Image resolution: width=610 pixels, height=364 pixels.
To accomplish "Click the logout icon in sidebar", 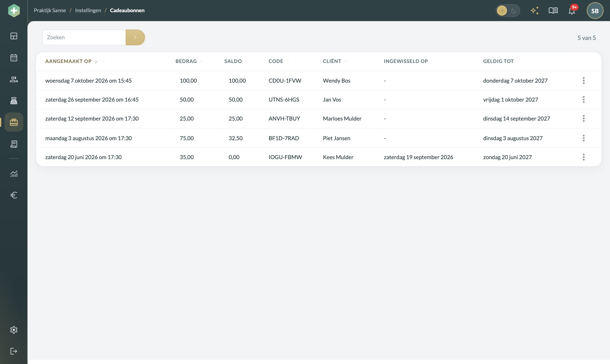I will (x=14, y=351).
